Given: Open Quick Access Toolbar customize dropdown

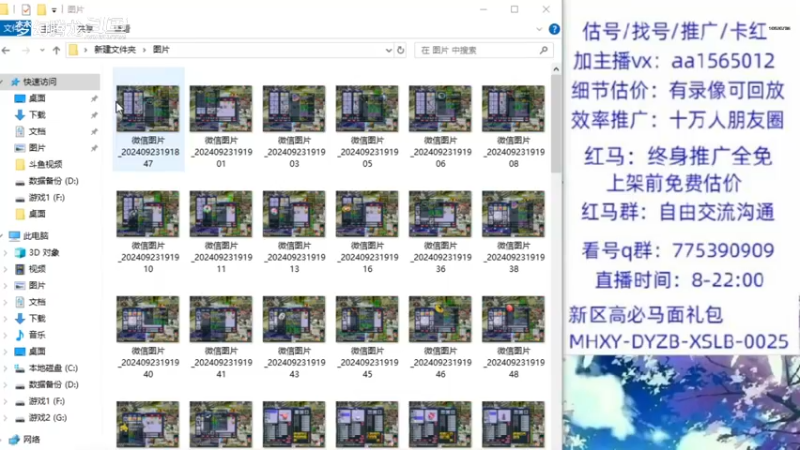Looking at the screenshot, I should [54, 9].
